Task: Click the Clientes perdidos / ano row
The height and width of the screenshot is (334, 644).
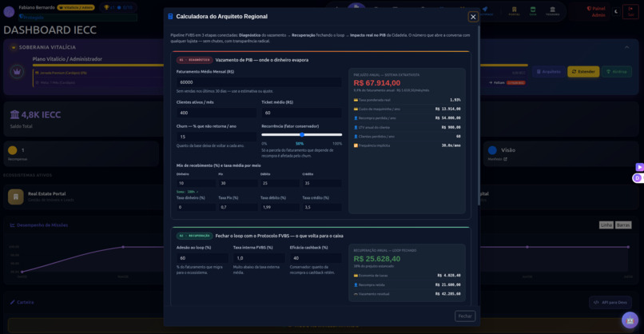Action: point(407,137)
